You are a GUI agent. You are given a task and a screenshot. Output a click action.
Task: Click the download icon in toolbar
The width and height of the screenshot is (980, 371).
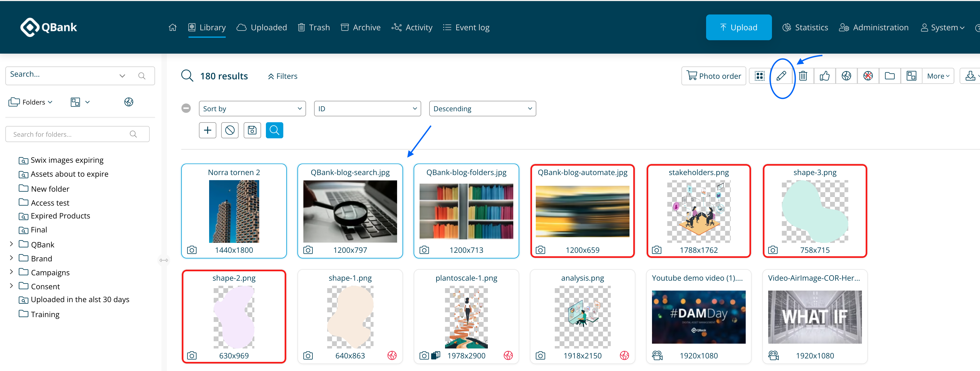[970, 76]
